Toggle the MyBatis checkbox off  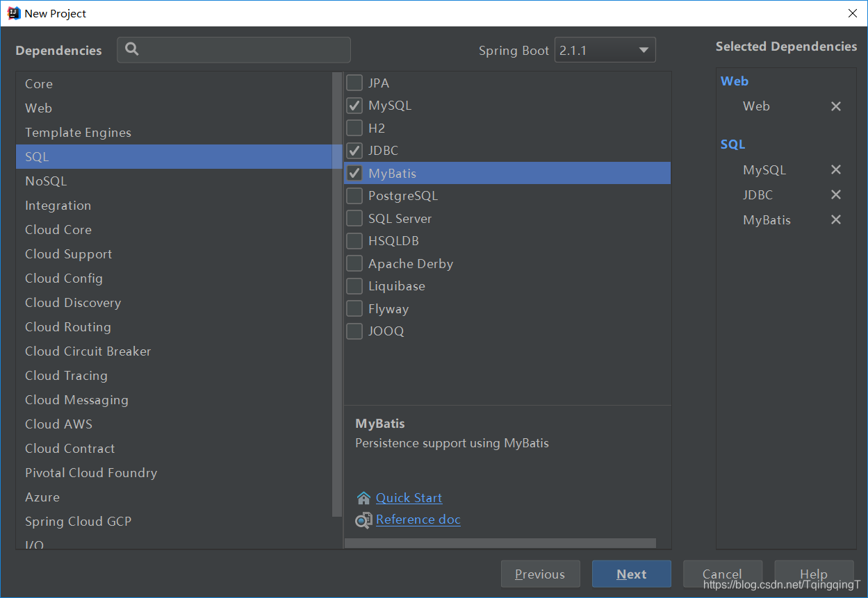(354, 173)
